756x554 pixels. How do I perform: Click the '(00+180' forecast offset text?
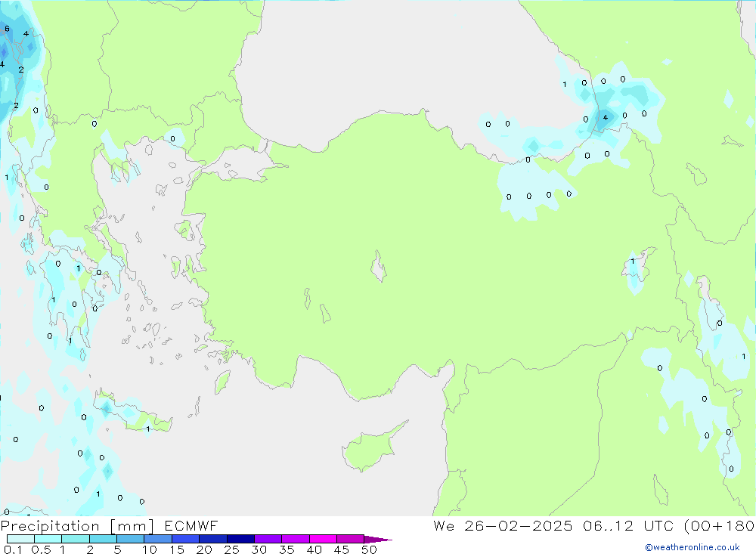pyautogui.click(x=719, y=526)
